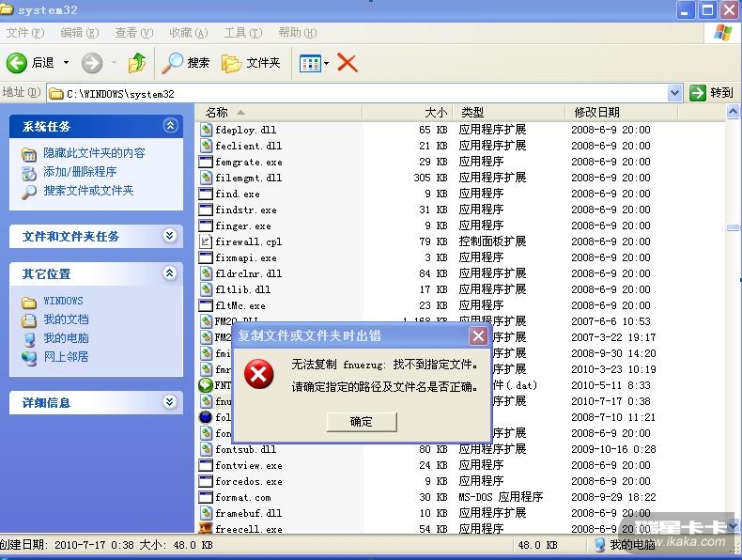Click the 网上邻居 network icon
Image resolution: width=742 pixels, height=560 pixels.
(29, 358)
